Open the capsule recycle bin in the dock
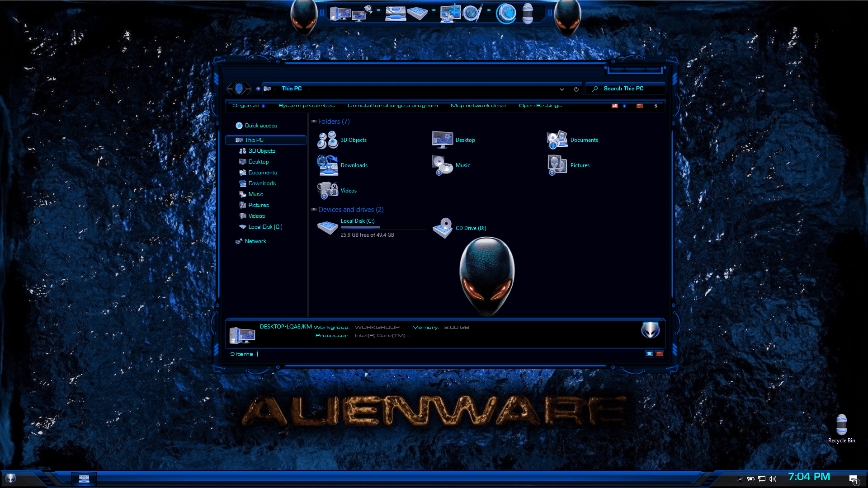Viewport: 868px width, 488px height. coord(528,14)
